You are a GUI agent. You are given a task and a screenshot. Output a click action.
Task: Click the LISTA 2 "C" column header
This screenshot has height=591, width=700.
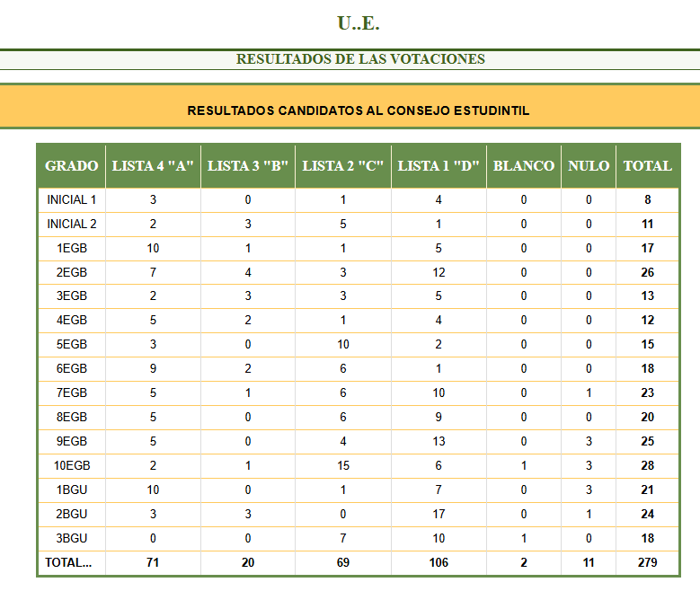tap(343, 166)
